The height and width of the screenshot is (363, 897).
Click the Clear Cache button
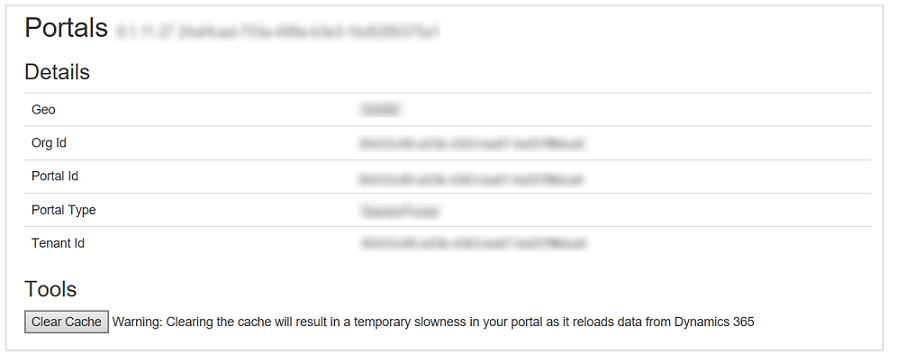click(66, 322)
